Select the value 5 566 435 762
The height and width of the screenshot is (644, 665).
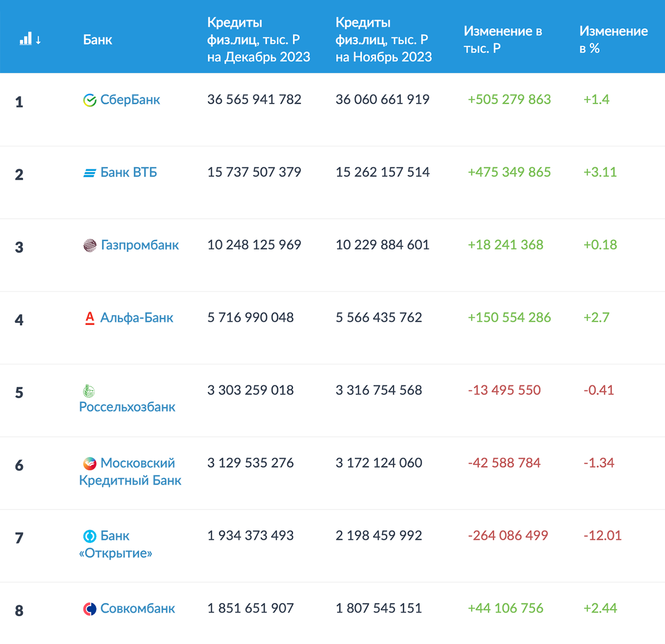[378, 317]
